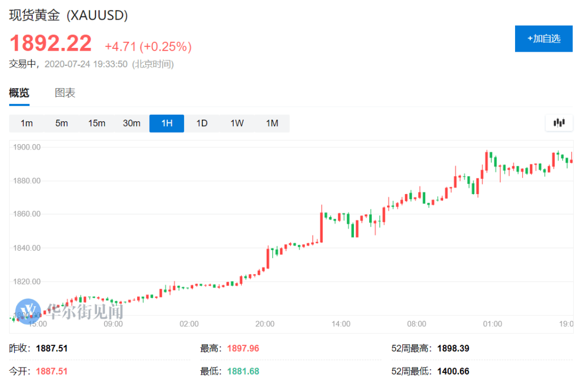Switch to the 概览 tab
The height and width of the screenshot is (379, 588).
[19, 92]
